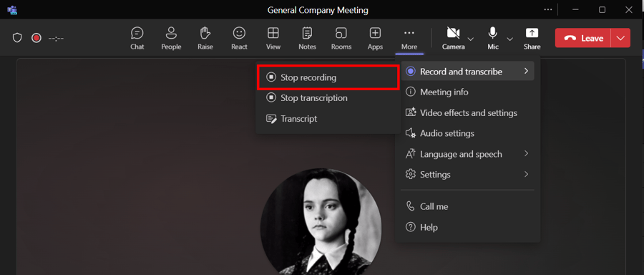Show the People list
The height and width of the screenshot is (275, 644).
(171, 38)
